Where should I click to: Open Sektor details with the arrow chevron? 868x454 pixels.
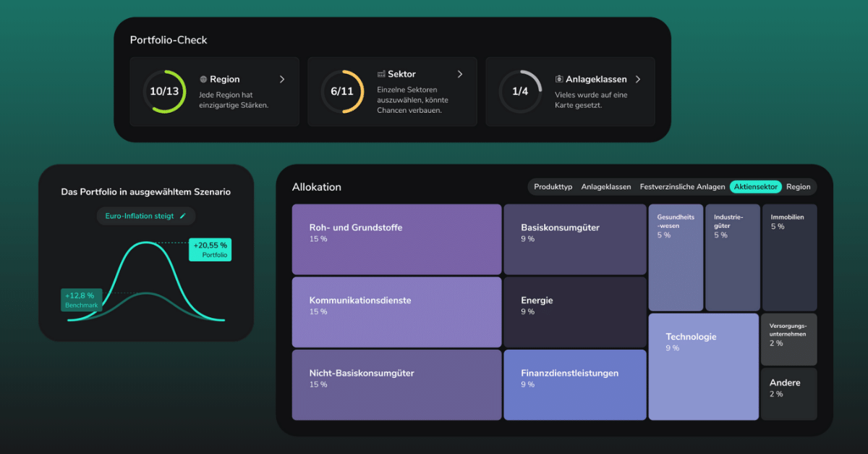[460, 74]
